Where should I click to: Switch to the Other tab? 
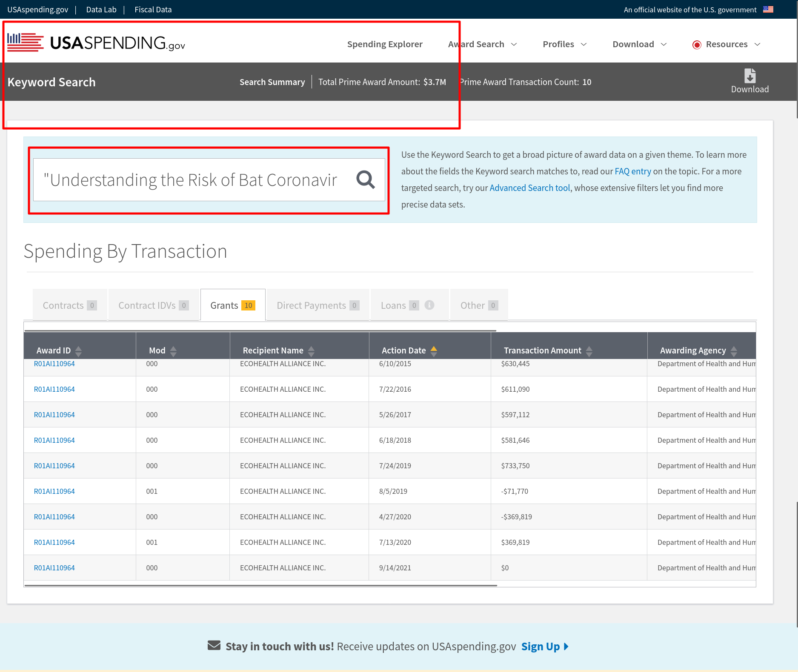[479, 305]
